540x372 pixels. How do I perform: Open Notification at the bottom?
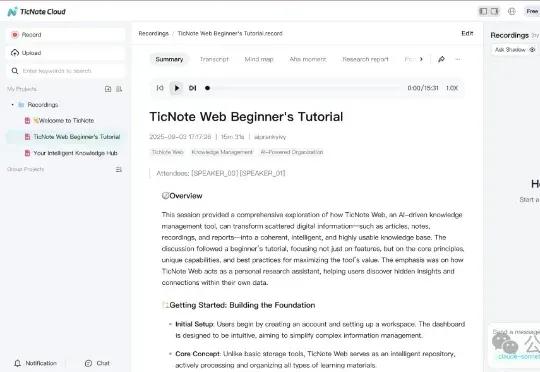tap(35, 363)
